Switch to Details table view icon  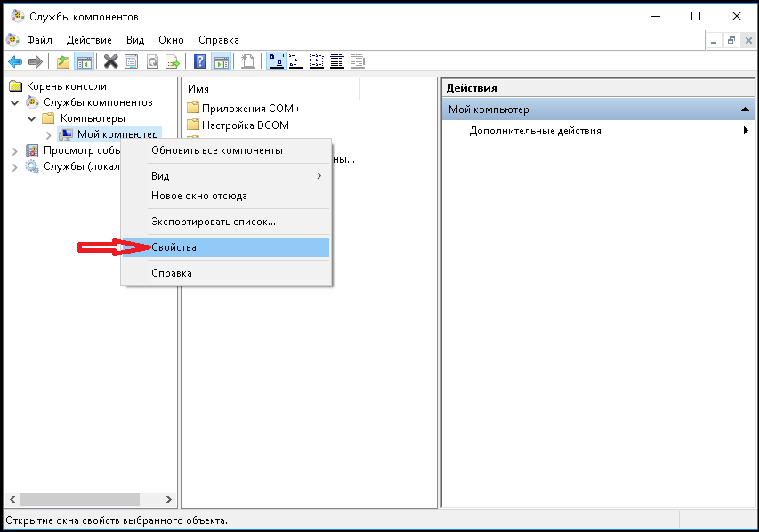click(337, 61)
